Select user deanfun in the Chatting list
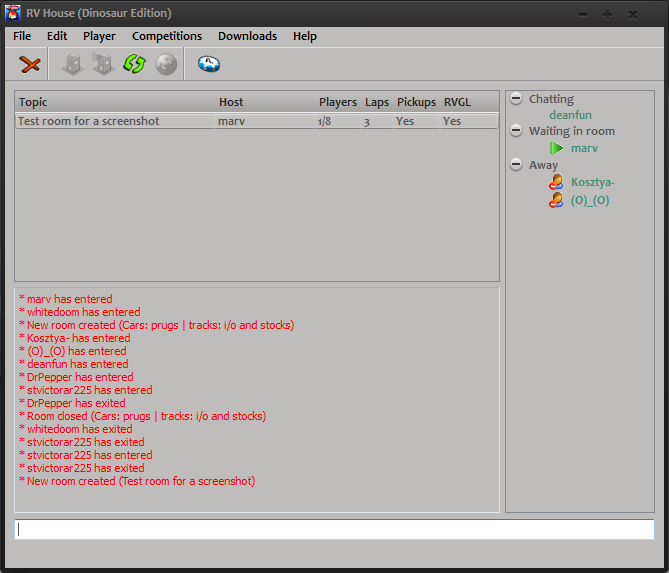This screenshot has height=573, width=669. (570, 115)
